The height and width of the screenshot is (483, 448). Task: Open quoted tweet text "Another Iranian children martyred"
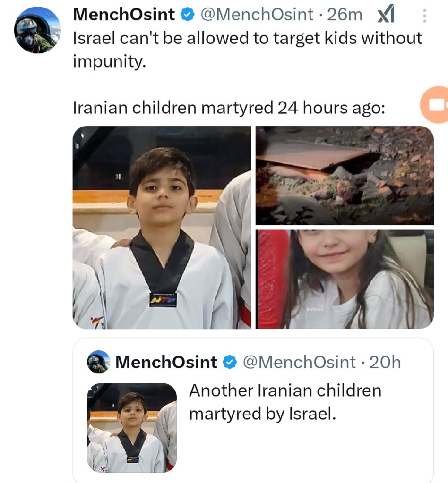point(284,402)
